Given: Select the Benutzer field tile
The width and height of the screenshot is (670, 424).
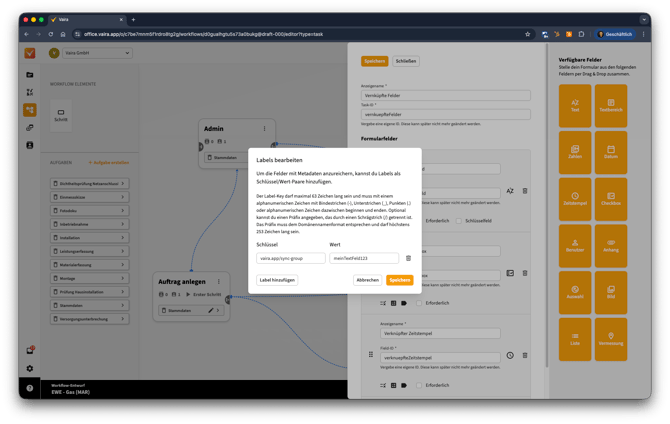Looking at the screenshot, I should tap(575, 245).
